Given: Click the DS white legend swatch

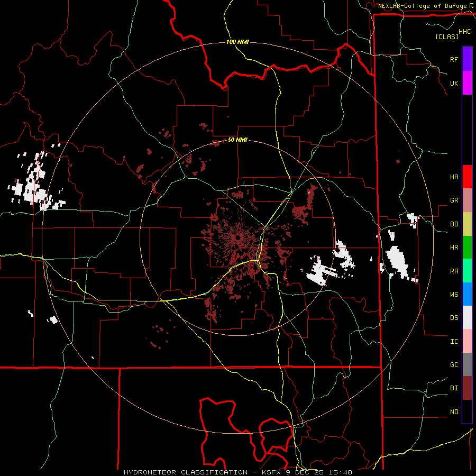Looking at the screenshot, I should coord(467,317).
